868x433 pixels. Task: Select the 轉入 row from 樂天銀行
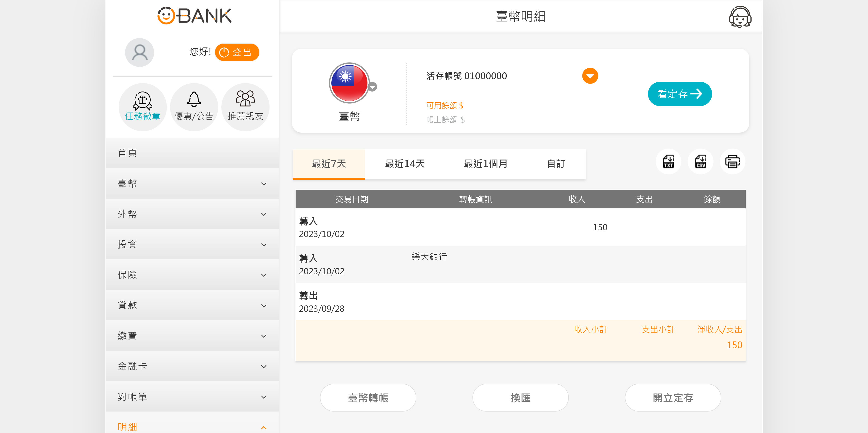coord(520,265)
